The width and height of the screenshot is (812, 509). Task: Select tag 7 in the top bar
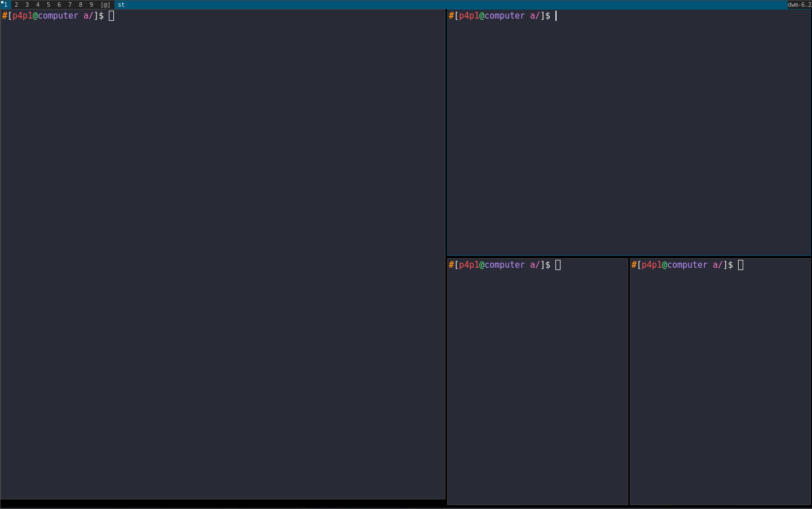coord(70,5)
